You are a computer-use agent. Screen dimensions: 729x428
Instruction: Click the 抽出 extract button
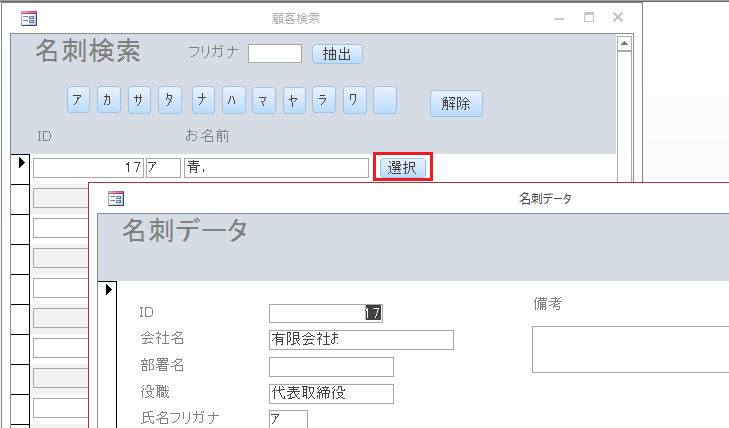pos(337,54)
